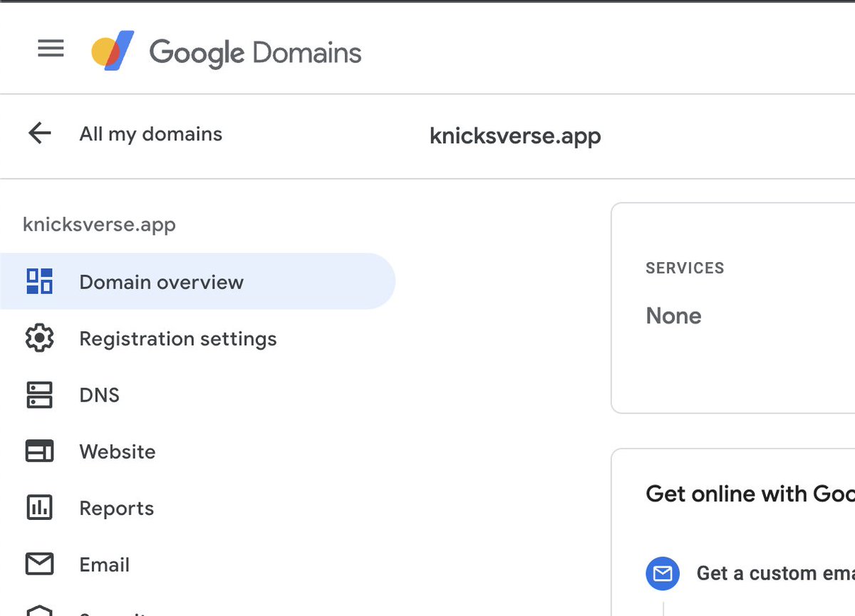Click the Google Domains title text
This screenshot has width=855, height=616.
(x=255, y=53)
